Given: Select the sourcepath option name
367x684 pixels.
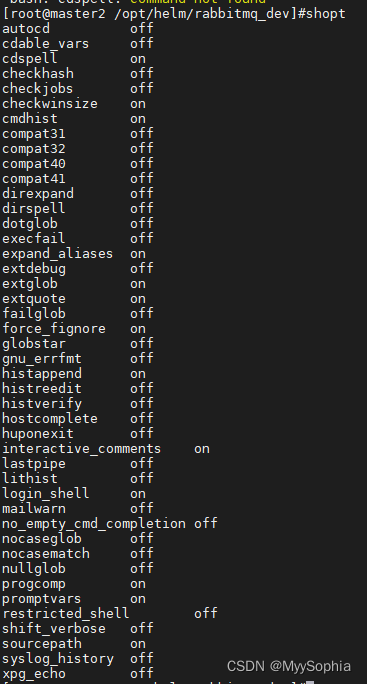Looking at the screenshot, I should [42, 644].
